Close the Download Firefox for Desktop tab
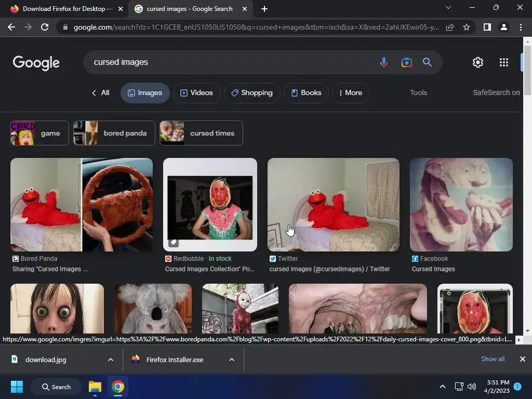The width and height of the screenshot is (532, 399). pos(121,9)
